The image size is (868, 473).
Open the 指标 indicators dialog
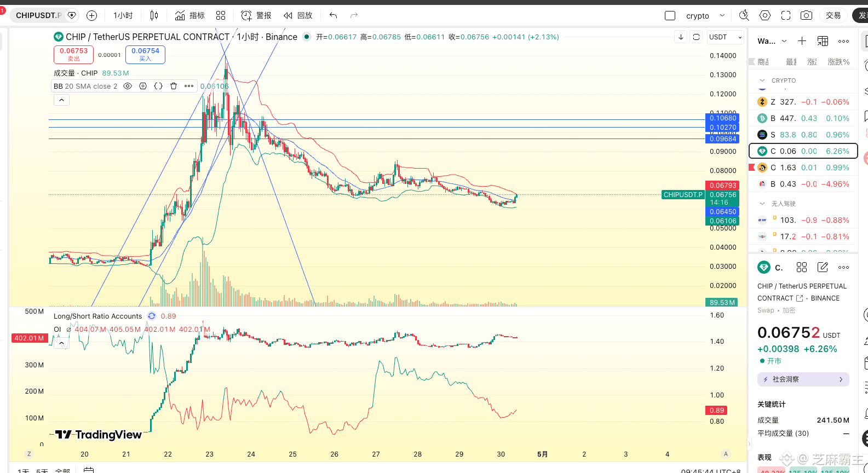[189, 15]
